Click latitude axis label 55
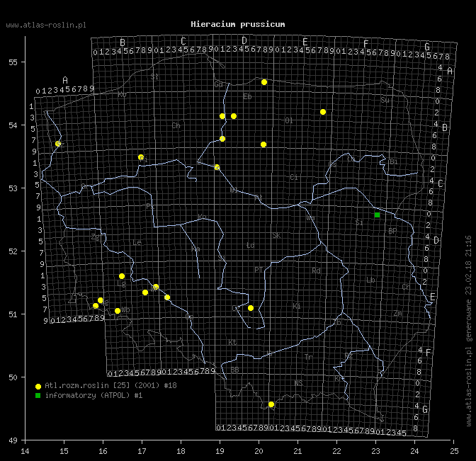 (13, 62)
